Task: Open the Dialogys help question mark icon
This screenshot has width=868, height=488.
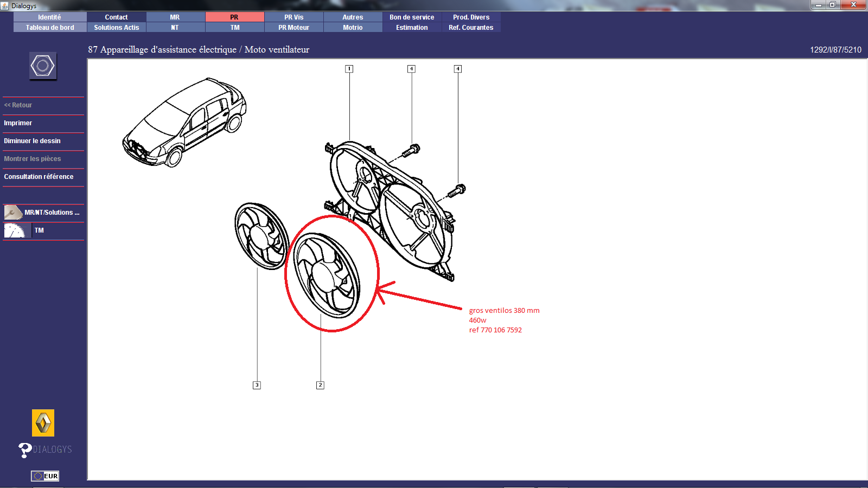Action: 25,450
